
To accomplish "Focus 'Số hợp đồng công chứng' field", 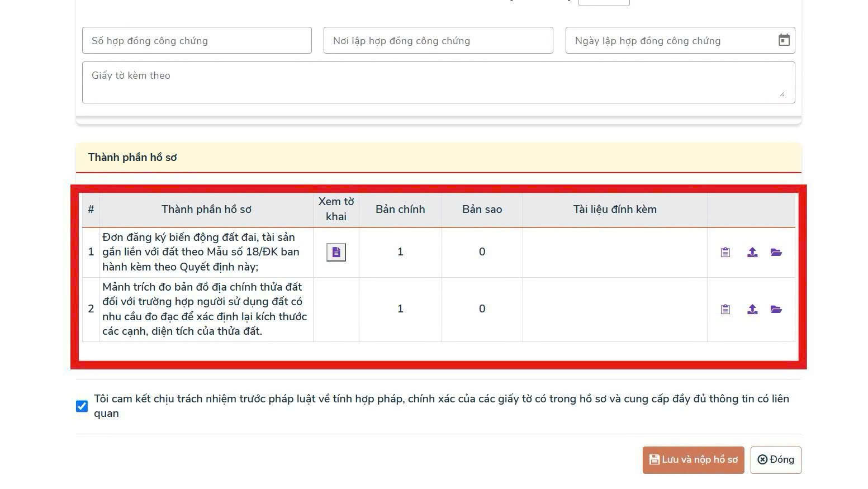I will [x=197, y=40].
